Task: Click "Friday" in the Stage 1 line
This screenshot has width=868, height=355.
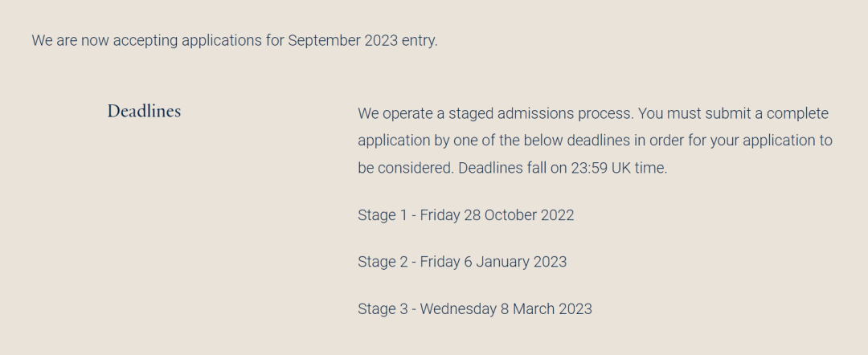Action: [438, 215]
